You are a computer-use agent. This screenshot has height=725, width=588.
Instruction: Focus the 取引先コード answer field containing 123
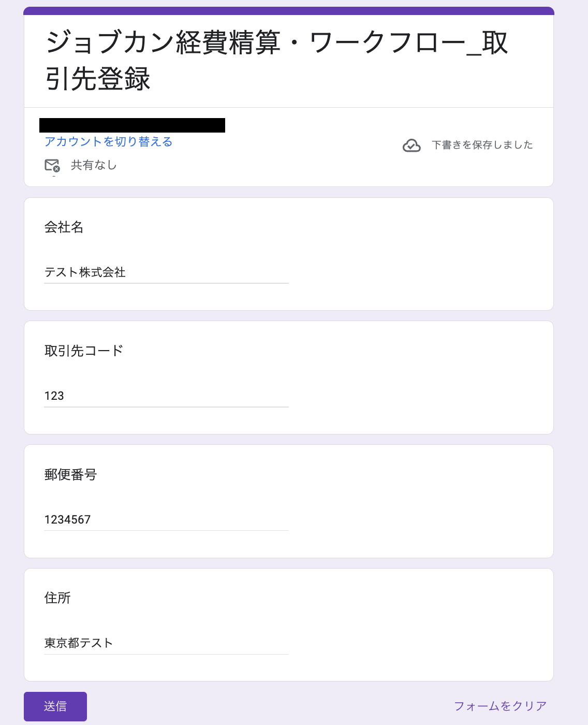166,396
